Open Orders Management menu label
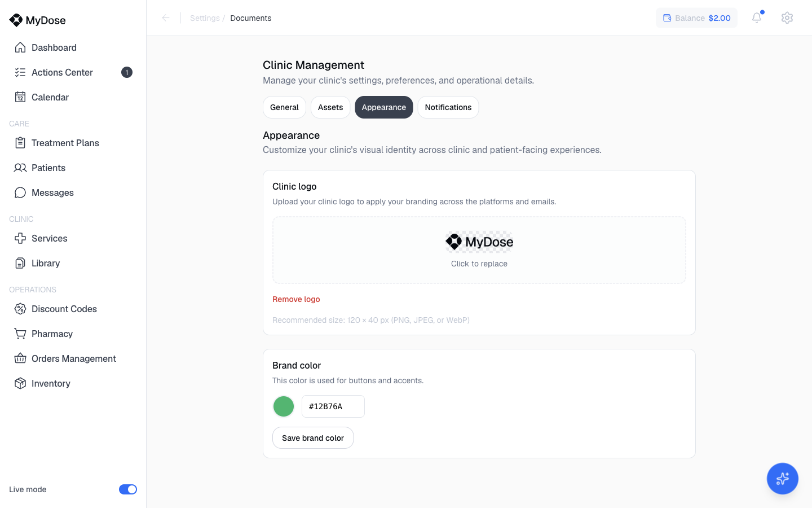Image resolution: width=812 pixels, height=508 pixels. pyautogui.click(x=74, y=358)
